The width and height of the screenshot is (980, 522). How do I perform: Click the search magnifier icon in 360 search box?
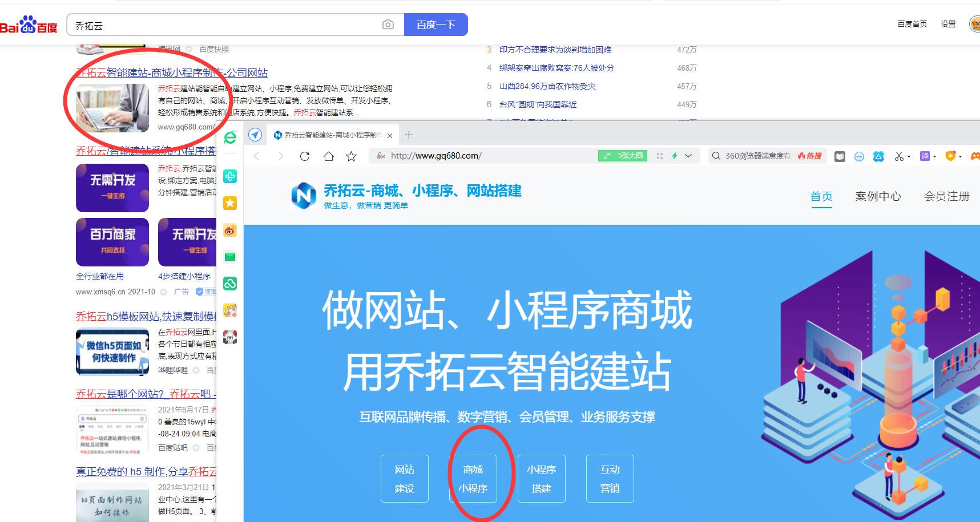(716, 156)
